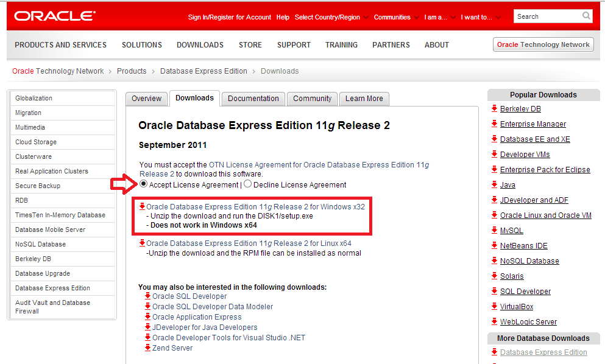The height and width of the screenshot is (364, 605).
Task: Click the download icon beside Zend Server
Action: click(x=147, y=348)
